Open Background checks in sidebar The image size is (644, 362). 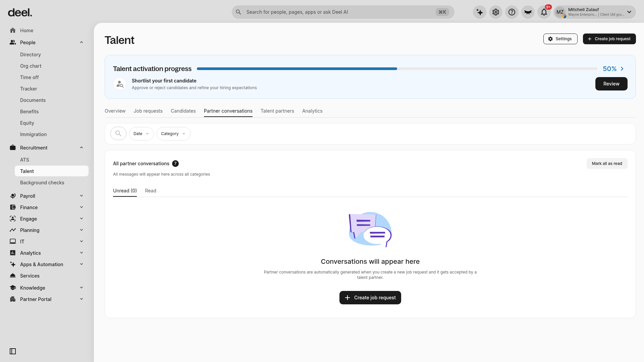42,183
